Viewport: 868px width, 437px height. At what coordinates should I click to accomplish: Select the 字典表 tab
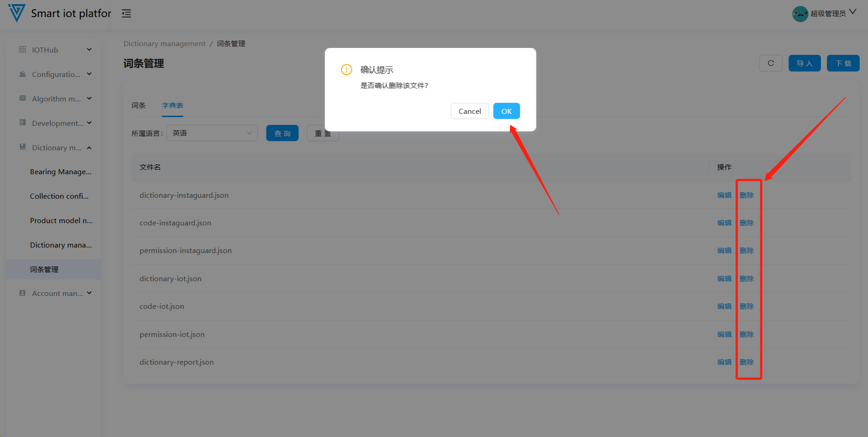point(172,106)
